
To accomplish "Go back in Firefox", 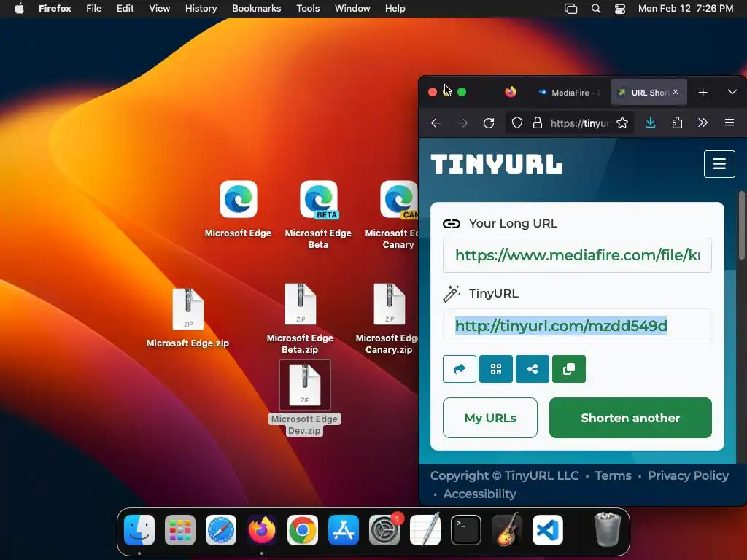I will click(x=436, y=123).
